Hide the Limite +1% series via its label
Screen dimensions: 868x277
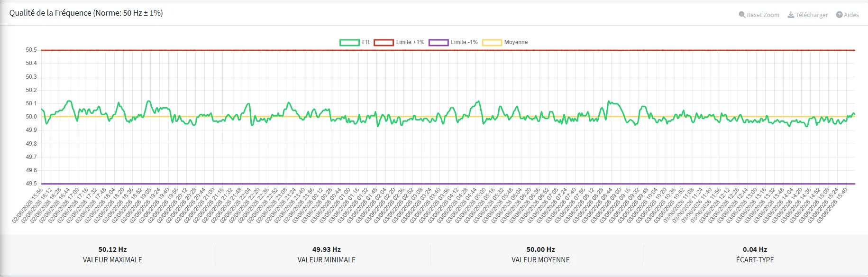point(410,42)
